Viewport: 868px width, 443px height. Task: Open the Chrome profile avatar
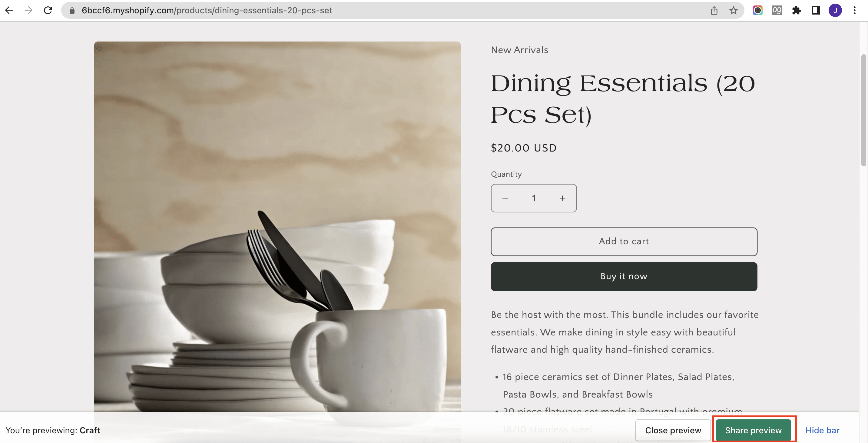pos(835,10)
